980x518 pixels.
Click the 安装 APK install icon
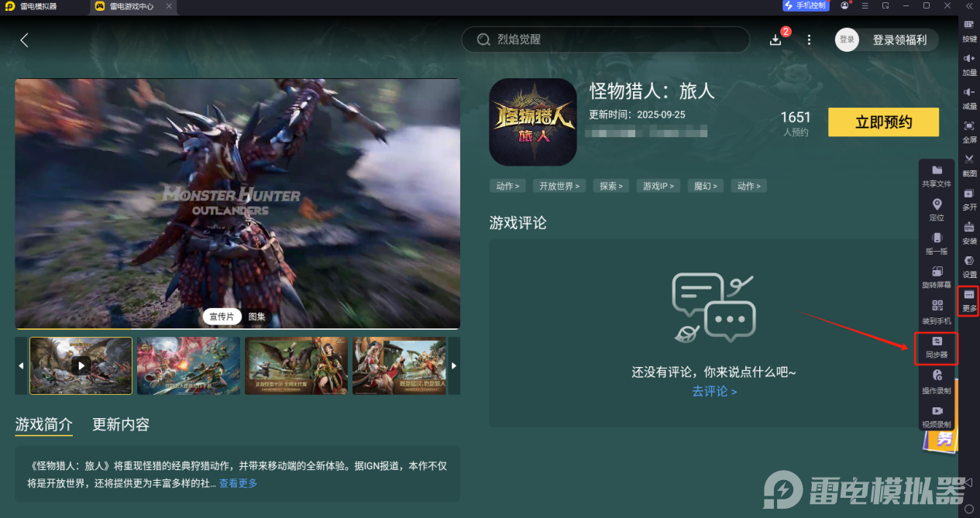tap(969, 232)
